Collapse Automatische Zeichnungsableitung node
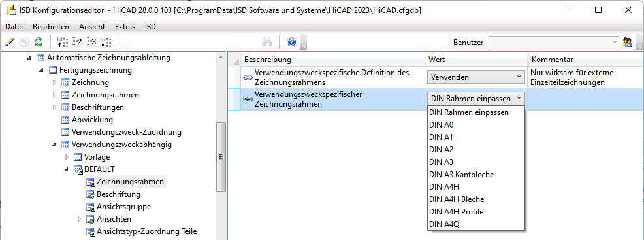 tap(28, 58)
